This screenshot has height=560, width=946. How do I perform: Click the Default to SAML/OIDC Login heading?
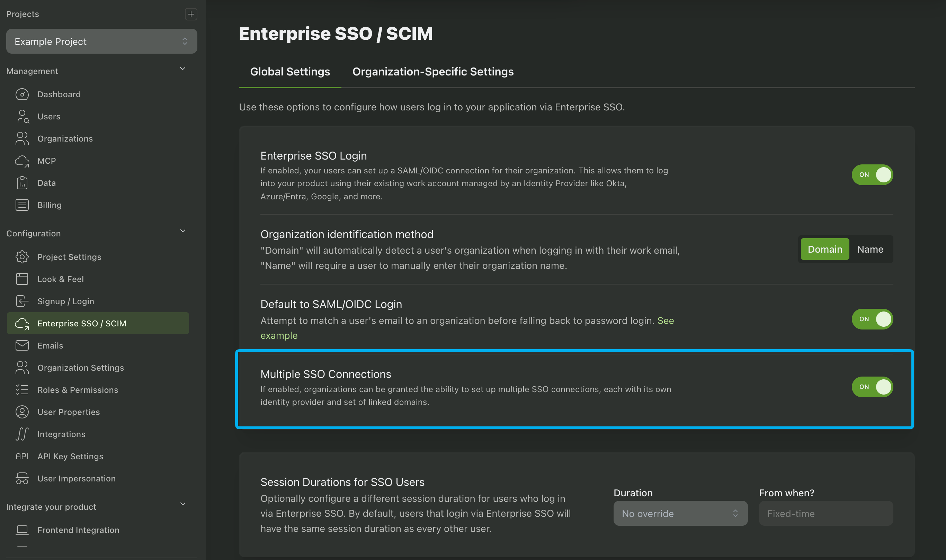331,304
